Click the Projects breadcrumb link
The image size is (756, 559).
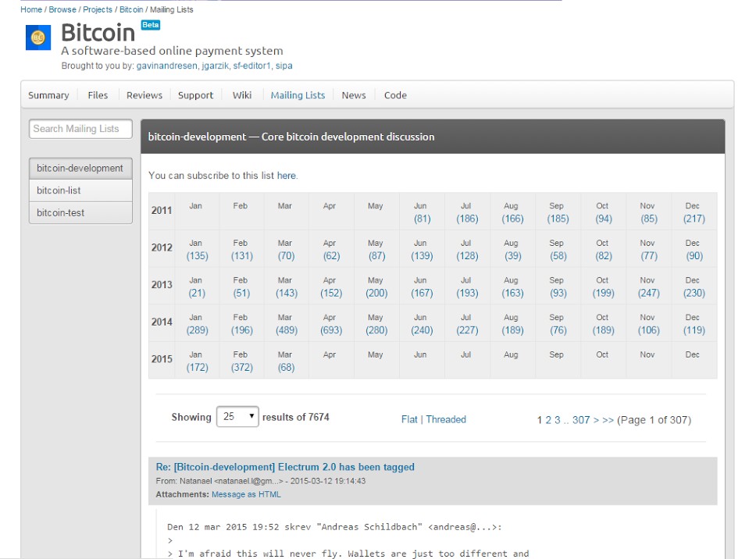[x=98, y=9]
